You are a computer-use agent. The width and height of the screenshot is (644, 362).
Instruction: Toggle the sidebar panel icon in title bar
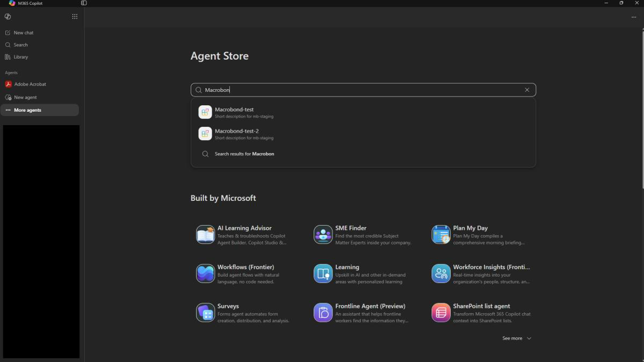point(84,3)
